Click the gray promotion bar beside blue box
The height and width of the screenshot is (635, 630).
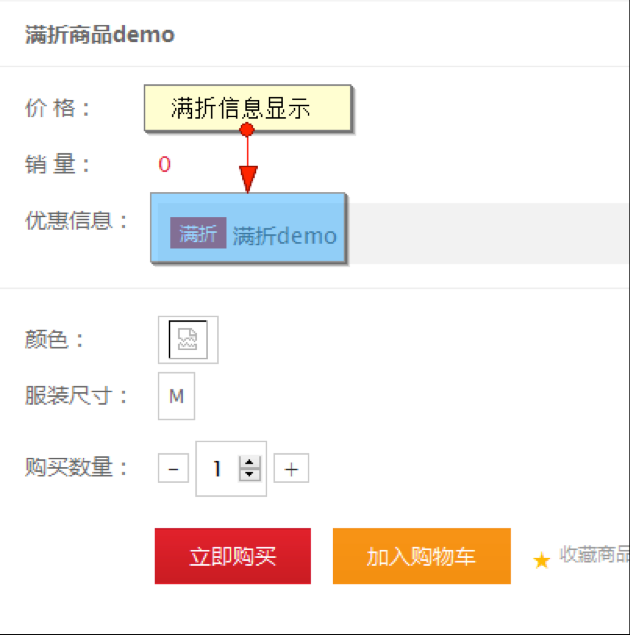[x=487, y=234]
